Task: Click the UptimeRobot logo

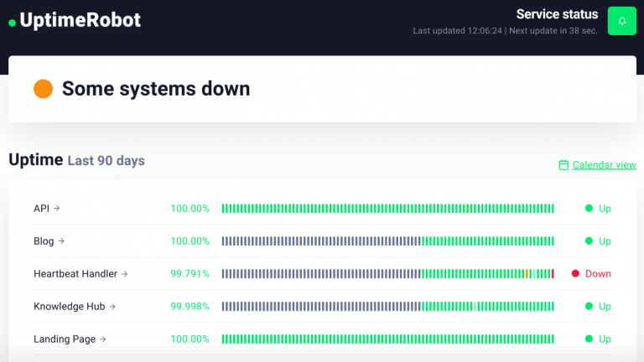Action: click(75, 21)
